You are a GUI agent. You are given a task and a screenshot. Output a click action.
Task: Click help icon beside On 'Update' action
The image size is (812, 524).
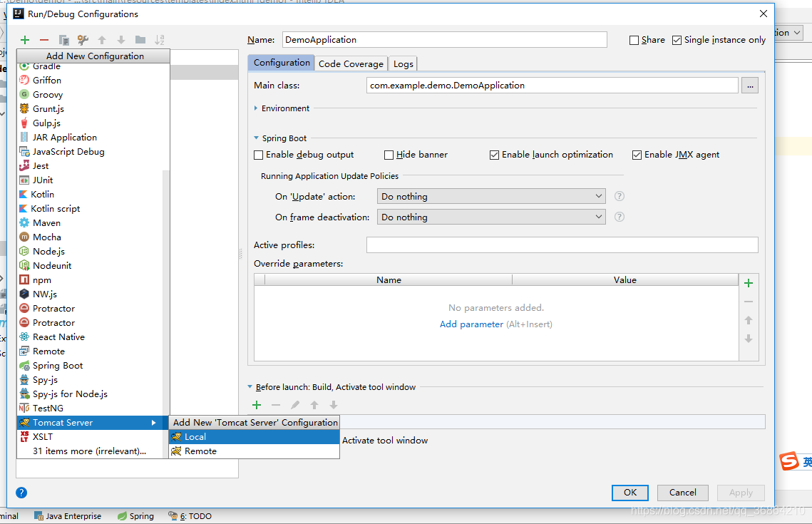(x=620, y=196)
